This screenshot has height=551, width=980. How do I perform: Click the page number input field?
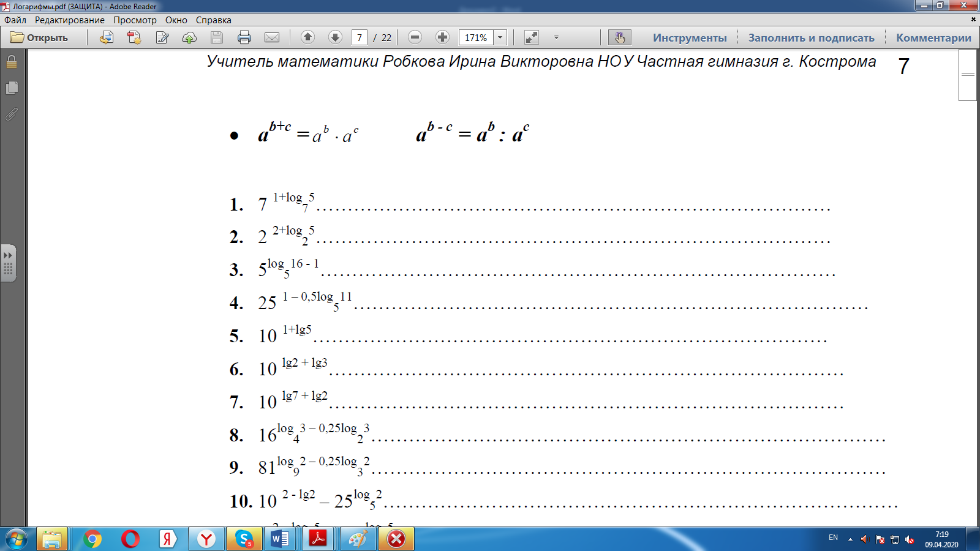tap(360, 37)
